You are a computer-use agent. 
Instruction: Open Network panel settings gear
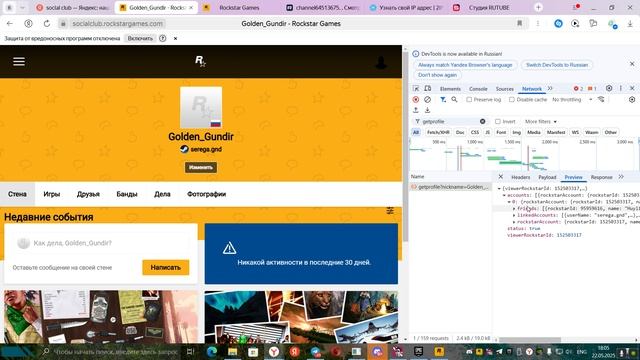[632, 100]
